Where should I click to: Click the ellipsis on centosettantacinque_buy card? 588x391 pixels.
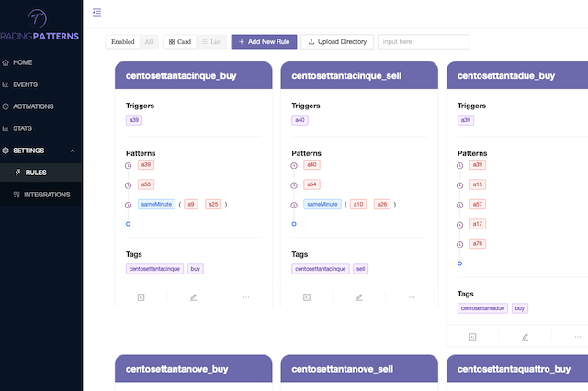(x=245, y=297)
